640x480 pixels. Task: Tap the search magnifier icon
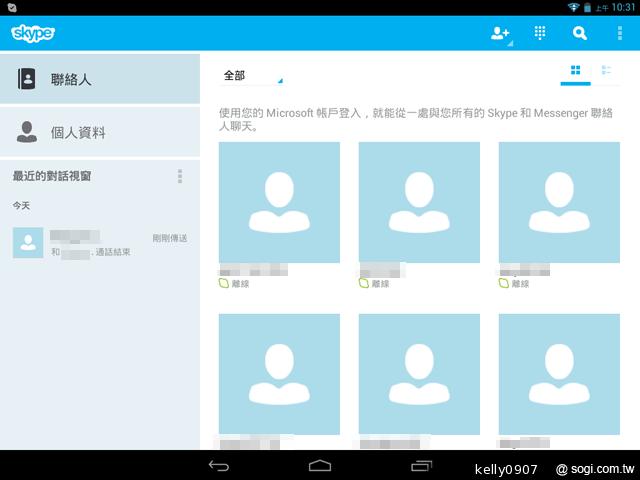coord(580,33)
